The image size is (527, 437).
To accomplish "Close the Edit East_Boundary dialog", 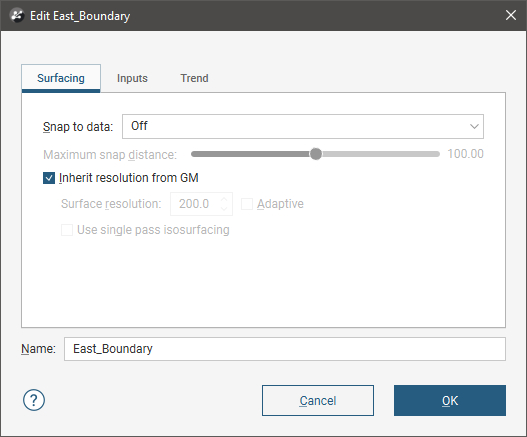I will [511, 15].
